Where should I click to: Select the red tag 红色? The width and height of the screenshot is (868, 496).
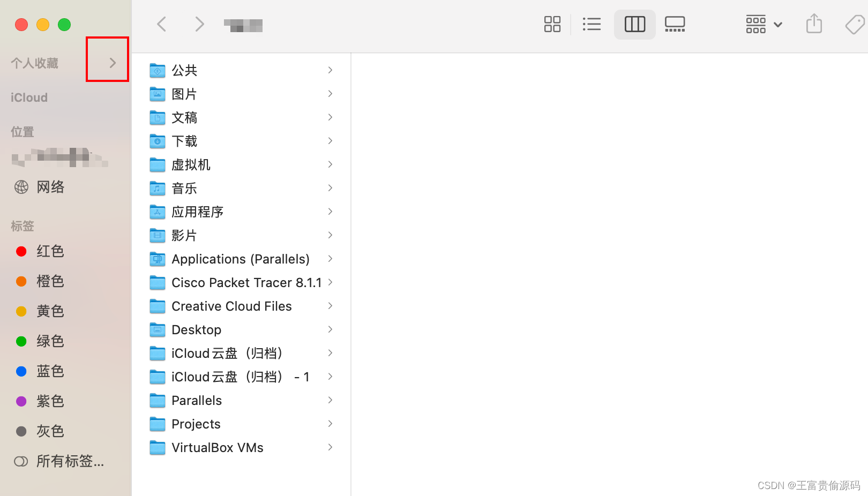[50, 251]
